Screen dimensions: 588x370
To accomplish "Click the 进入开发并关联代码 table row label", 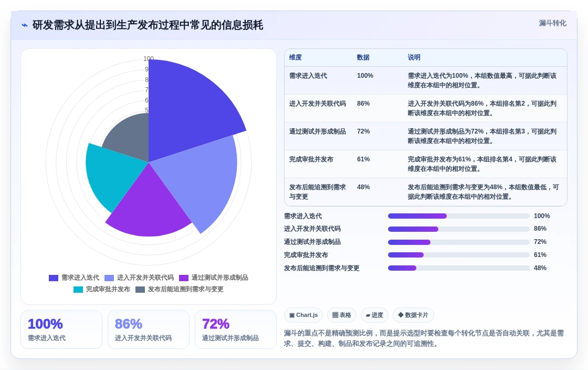I will coord(318,104).
